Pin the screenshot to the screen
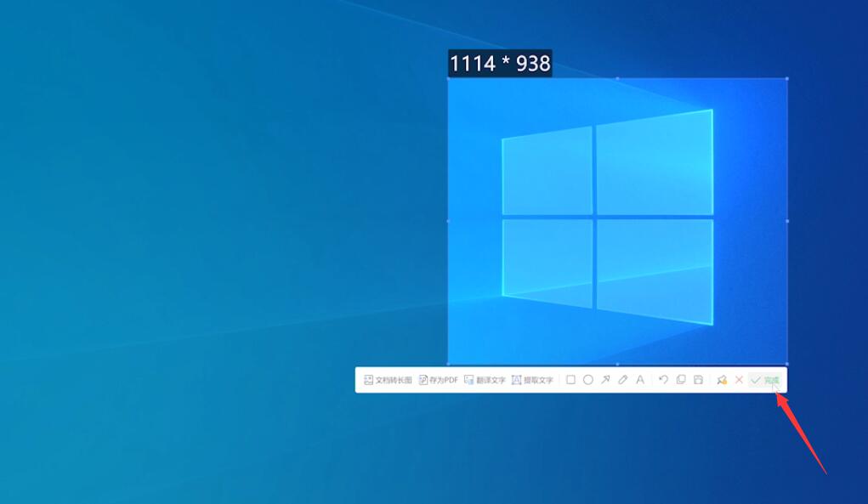 pyautogui.click(x=721, y=380)
